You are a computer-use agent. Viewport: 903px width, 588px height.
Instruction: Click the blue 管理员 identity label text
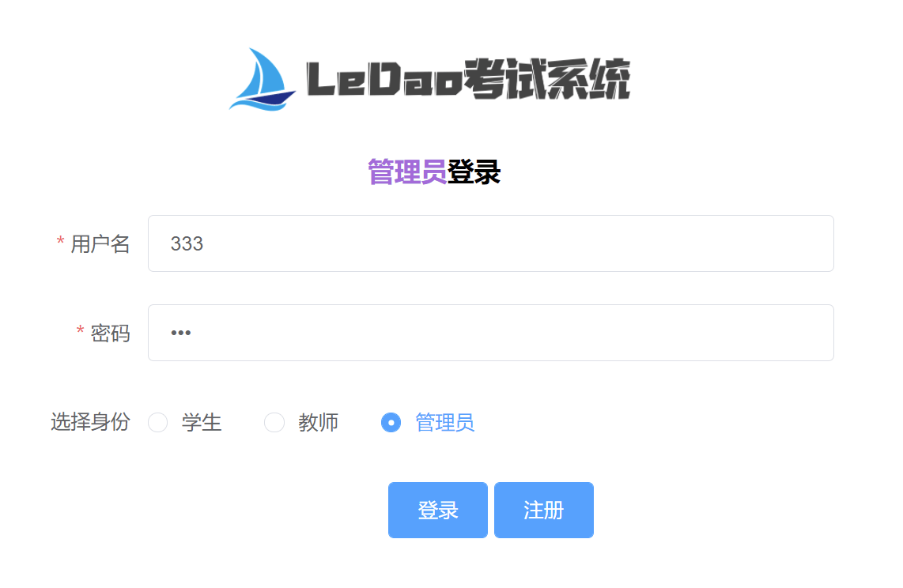(444, 422)
